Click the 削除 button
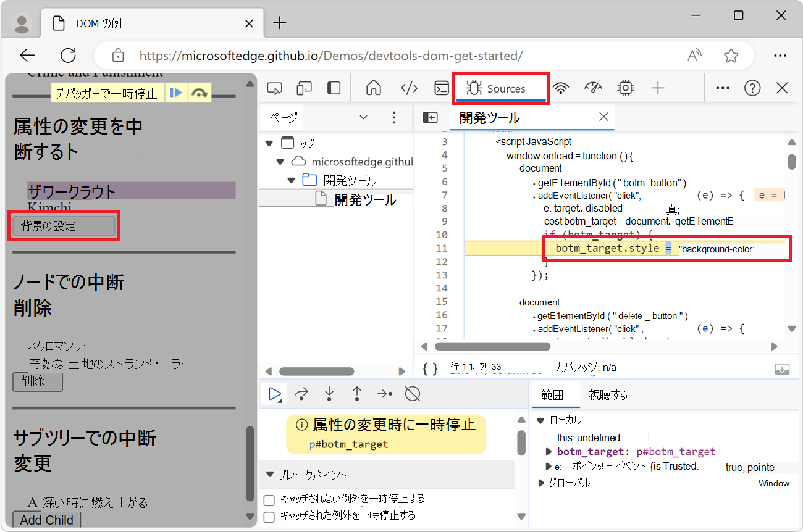Screen dimensions: 803x532 pos(38,381)
